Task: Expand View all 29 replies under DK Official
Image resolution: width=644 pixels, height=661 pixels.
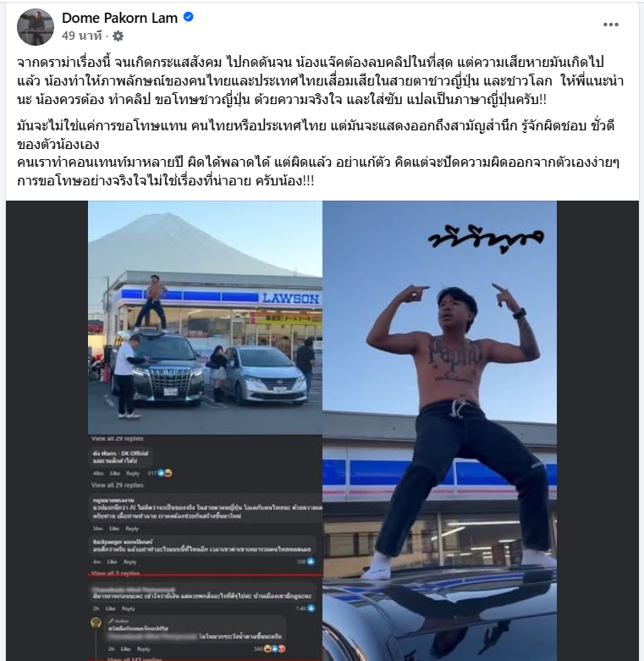Action: (x=117, y=485)
